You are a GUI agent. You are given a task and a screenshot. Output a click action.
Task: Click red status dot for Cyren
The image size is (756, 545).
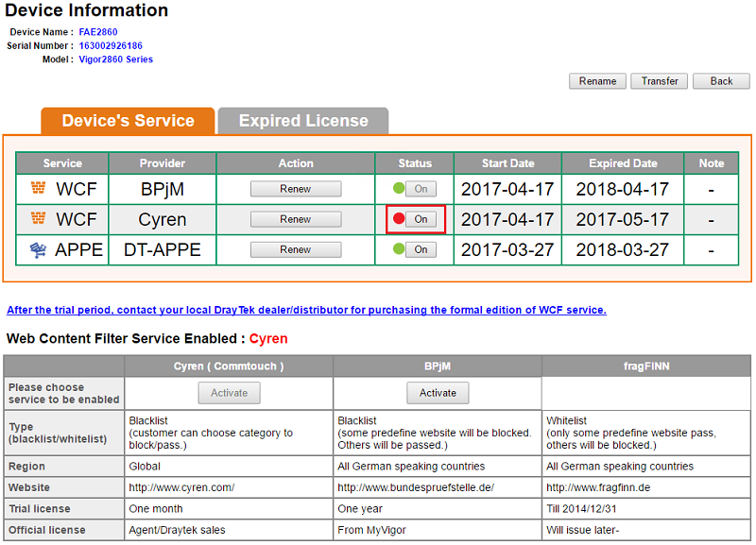pyautogui.click(x=399, y=219)
